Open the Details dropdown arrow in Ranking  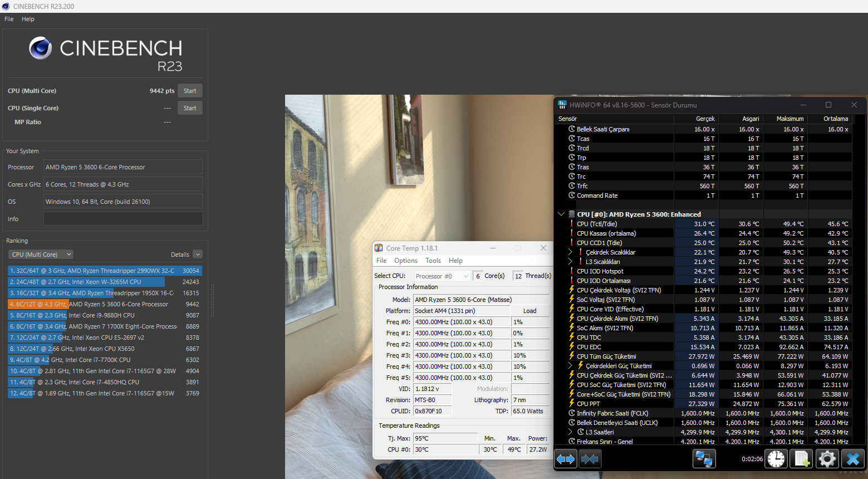(198, 255)
